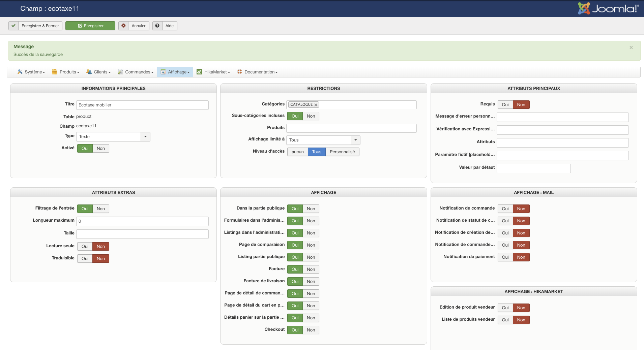
Task: Open the Clients menu
Action: 98,72
